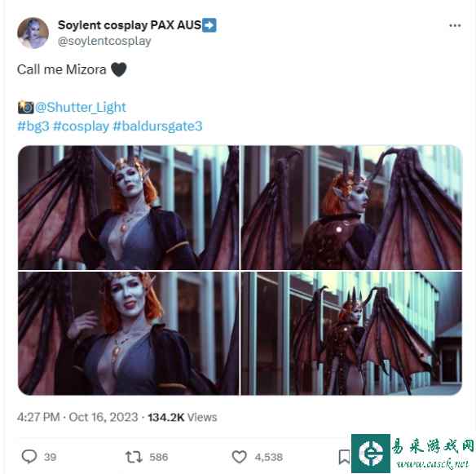476x474 pixels.
Task: Open top-left photo of front pose
Action: pos(129,207)
